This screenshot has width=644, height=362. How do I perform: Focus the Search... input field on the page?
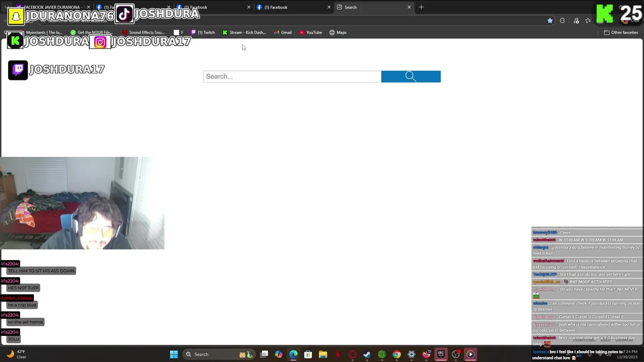pos(292,76)
